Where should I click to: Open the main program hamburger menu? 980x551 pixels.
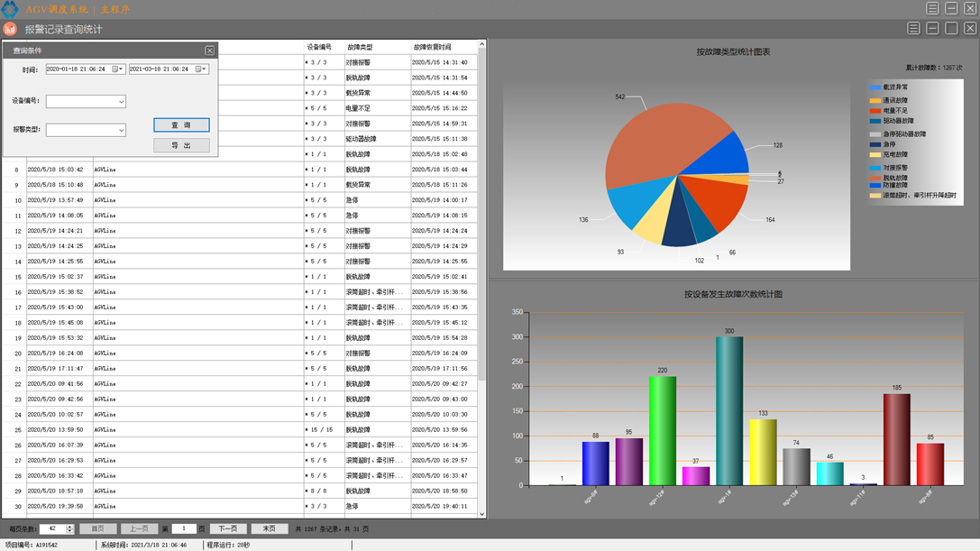(x=932, y=8)
